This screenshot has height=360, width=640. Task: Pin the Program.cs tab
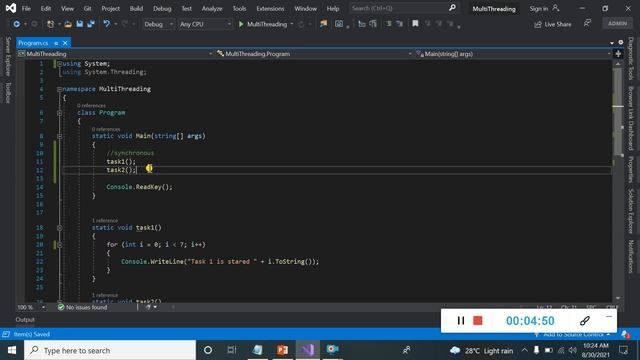(x=56, y=43)
